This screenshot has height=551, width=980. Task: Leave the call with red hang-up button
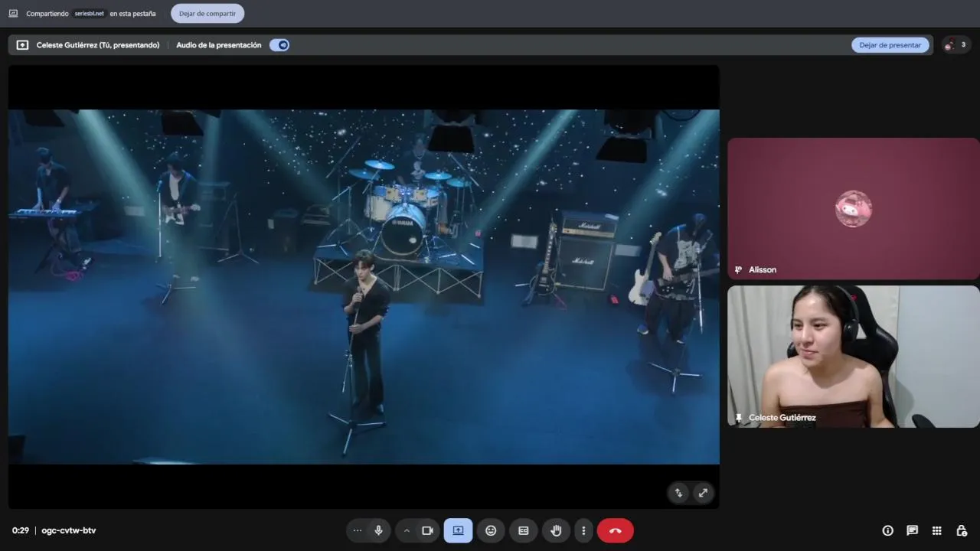click(615, 530)
